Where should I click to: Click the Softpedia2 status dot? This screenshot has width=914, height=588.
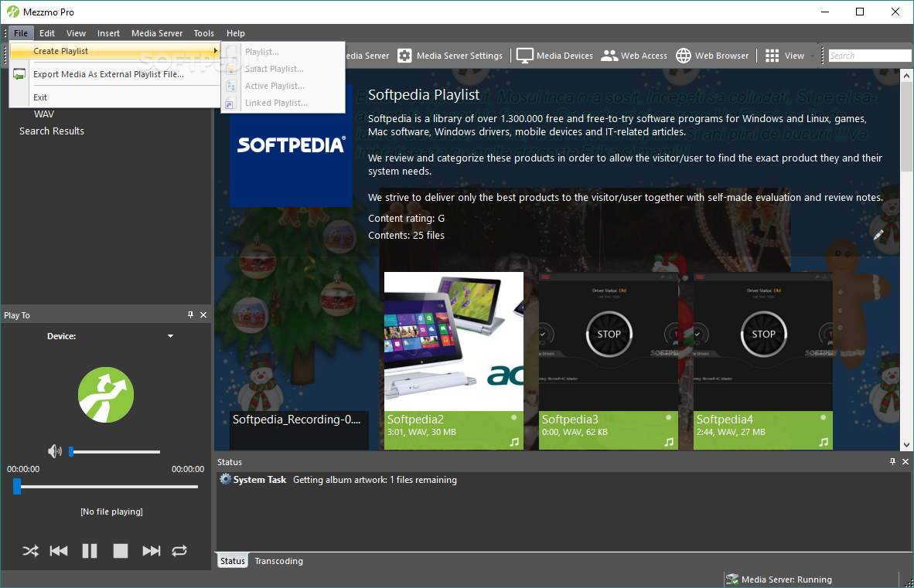click(513, 417)
